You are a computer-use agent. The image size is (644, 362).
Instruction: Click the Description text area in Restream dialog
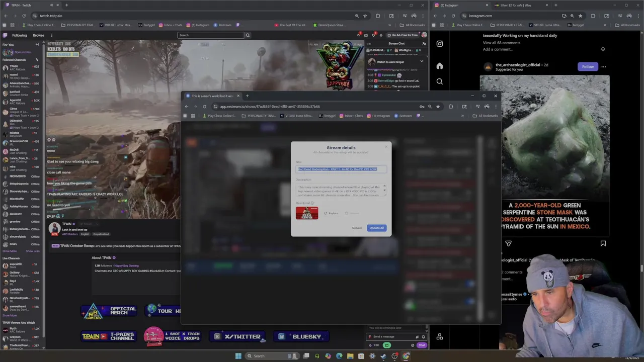pos(341,191)
